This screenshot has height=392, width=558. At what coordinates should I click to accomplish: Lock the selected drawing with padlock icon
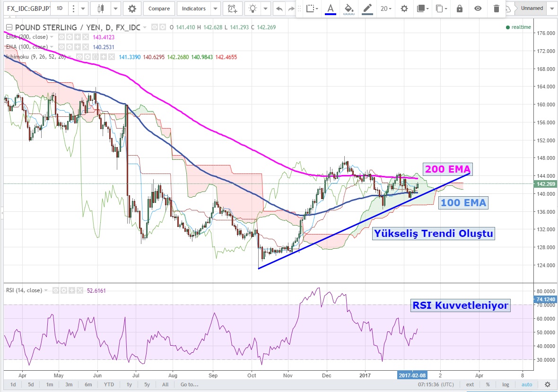click(459, 9)
